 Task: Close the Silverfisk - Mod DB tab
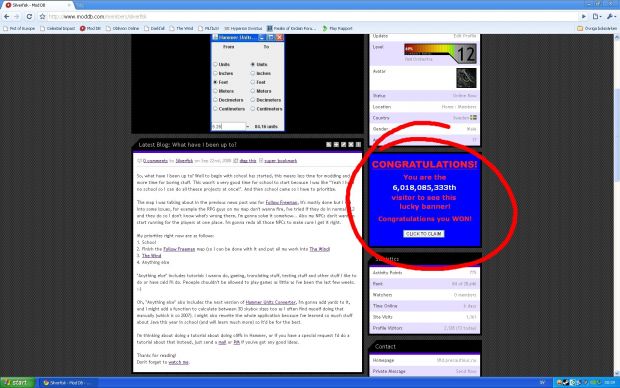click(x=69, y=5)
